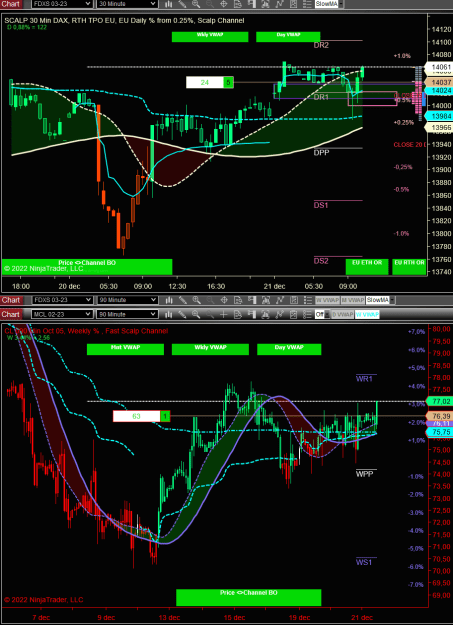Select the Chart tab beside MCL 02-23
This screenshot has height=625, width=453.
pyautogui.click(x=11, y=314)
